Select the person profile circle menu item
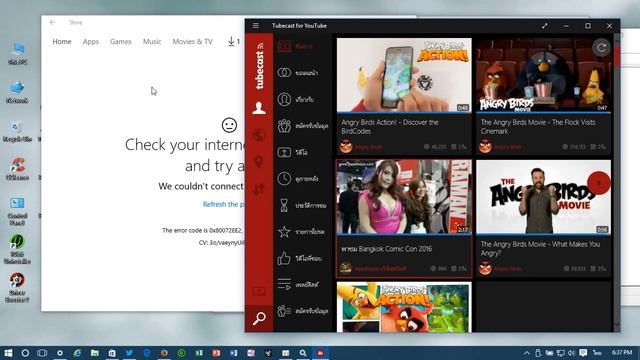Image resolution: width=640 pixels, height=360 pixels. click(x=302, y=99)
